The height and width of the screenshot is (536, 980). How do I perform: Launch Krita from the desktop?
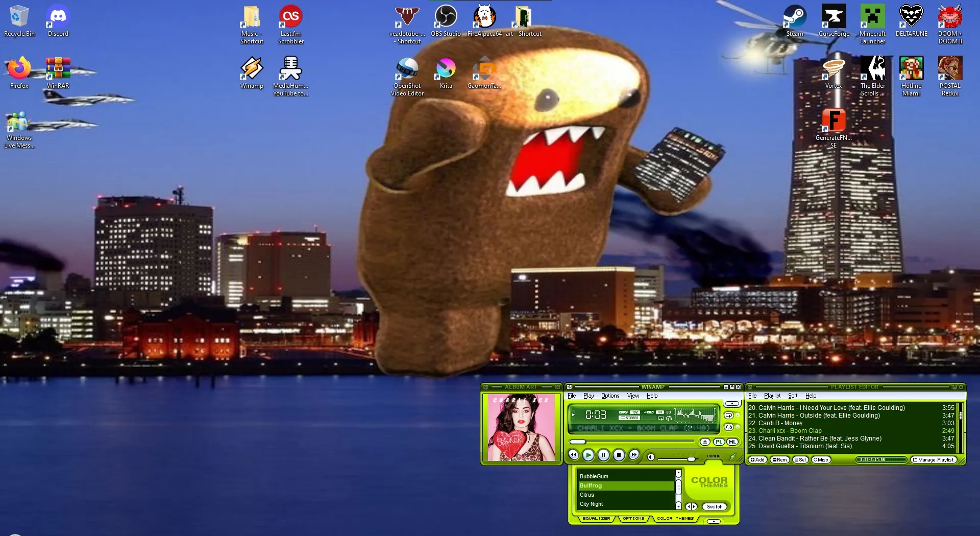(446, 73)
